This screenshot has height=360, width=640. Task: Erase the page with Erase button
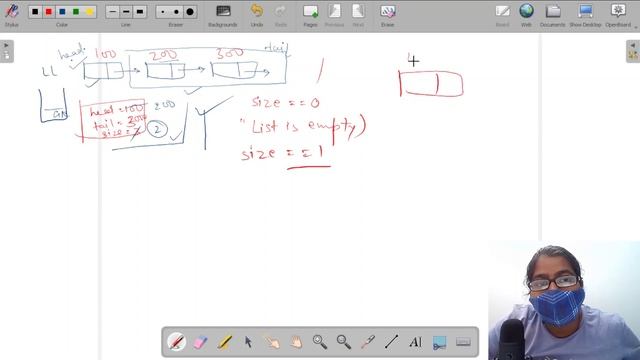[387, 16]
